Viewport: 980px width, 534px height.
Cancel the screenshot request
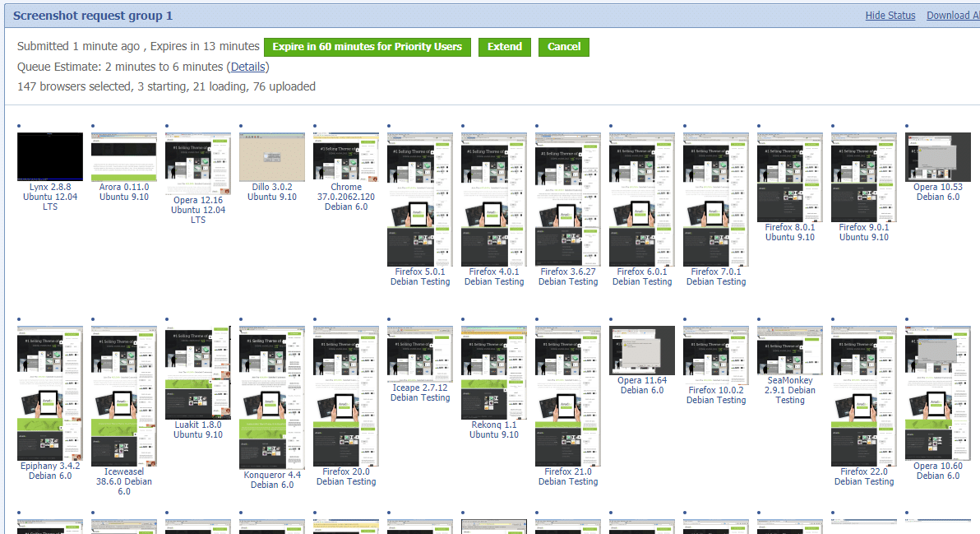pos(564,47)
